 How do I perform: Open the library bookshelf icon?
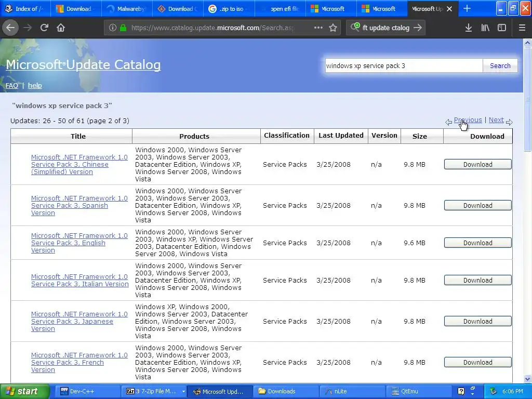(485, 28)
